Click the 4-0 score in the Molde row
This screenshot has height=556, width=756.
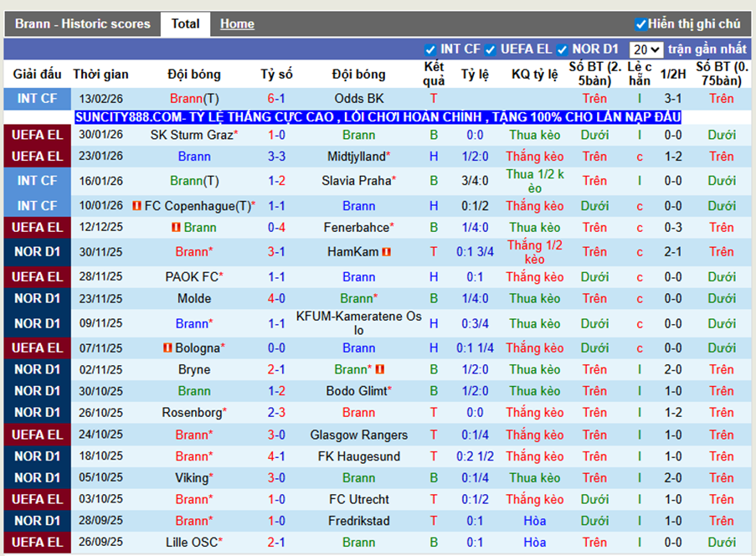276,298
